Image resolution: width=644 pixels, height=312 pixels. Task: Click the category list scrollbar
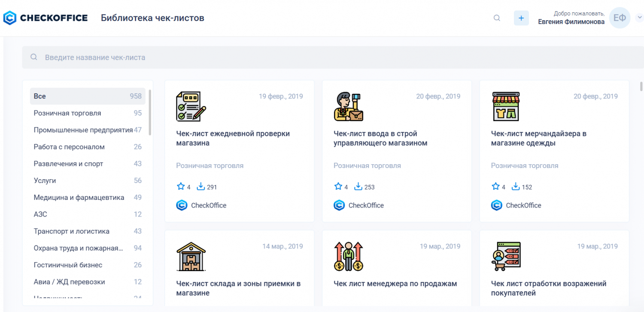(150, 112)
